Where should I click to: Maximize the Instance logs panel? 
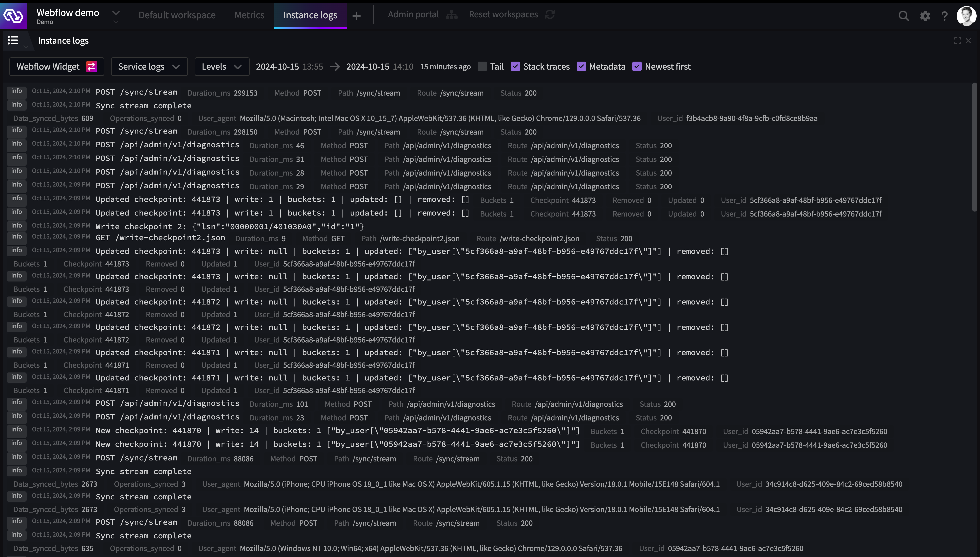tap(957, 41)
